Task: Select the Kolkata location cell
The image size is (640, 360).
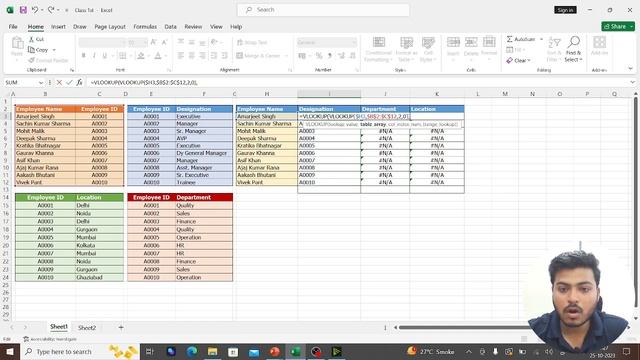Action: pos(99,245)
